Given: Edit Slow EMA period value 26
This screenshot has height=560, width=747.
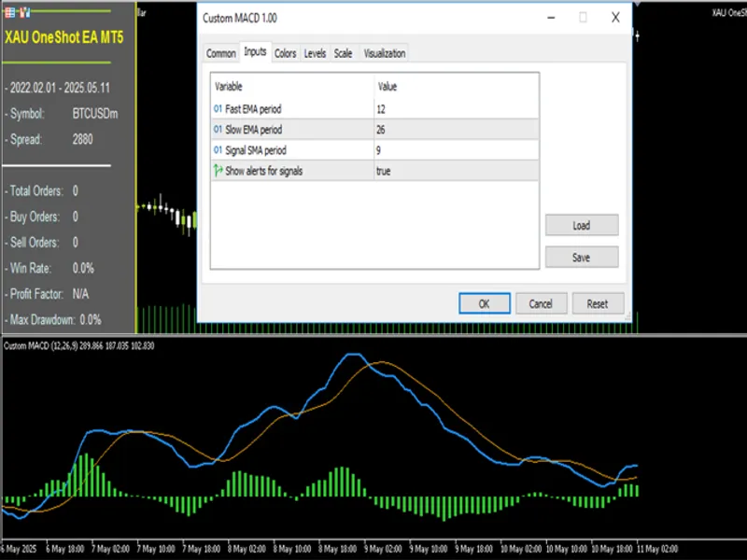Looking at the screenshot, I should pyautogui.click(x=457, y=130).
